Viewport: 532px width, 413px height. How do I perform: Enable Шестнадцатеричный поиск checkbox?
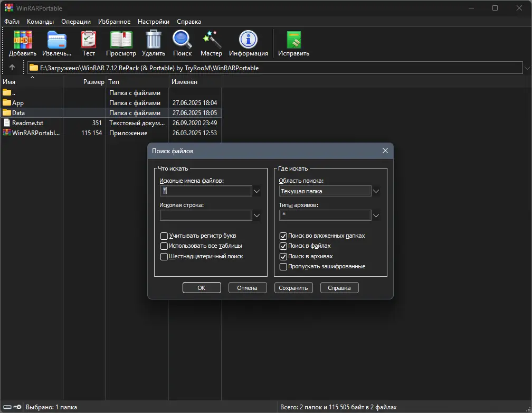pyautogui.click(x=164, y=257)
